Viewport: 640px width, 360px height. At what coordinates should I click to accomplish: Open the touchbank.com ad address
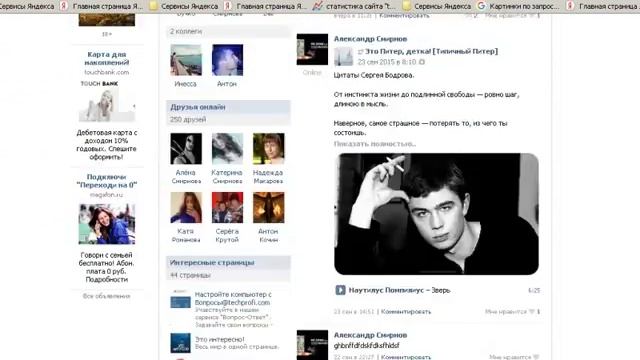pyautogui.click(x=107, y=72)
